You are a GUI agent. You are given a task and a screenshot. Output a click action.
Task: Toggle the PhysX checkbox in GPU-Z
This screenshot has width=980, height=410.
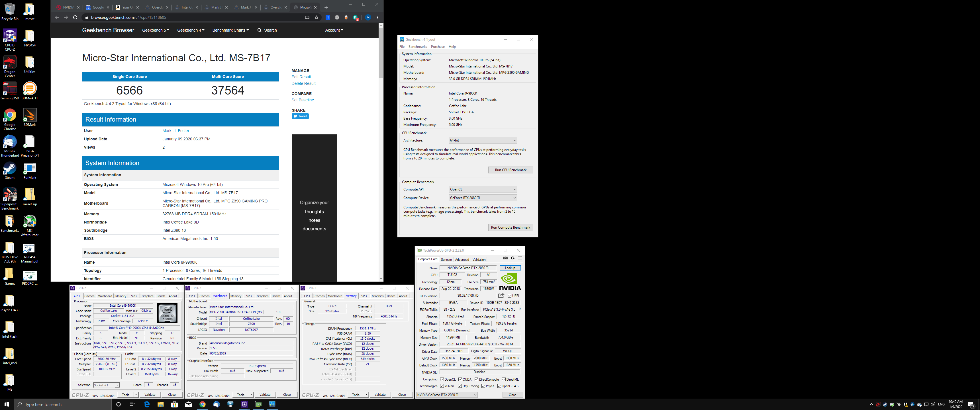click(483, 386)
